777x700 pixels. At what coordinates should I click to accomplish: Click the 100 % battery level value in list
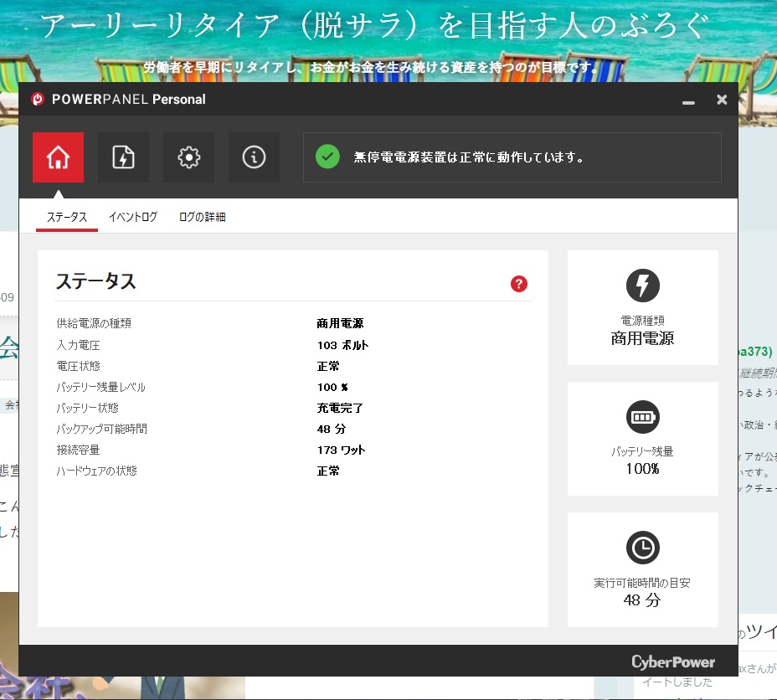tap(332, 387)
